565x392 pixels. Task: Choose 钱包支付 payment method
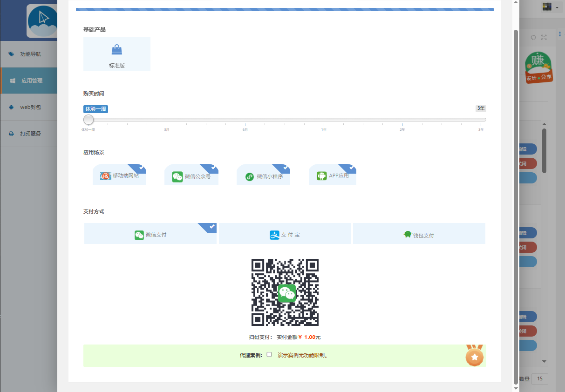click(419, 235)
